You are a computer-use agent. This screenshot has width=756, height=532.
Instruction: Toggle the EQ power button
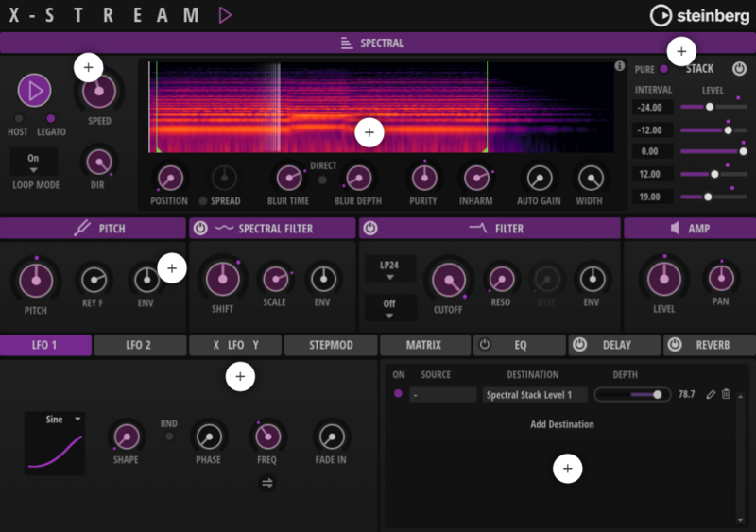(485, 344)
